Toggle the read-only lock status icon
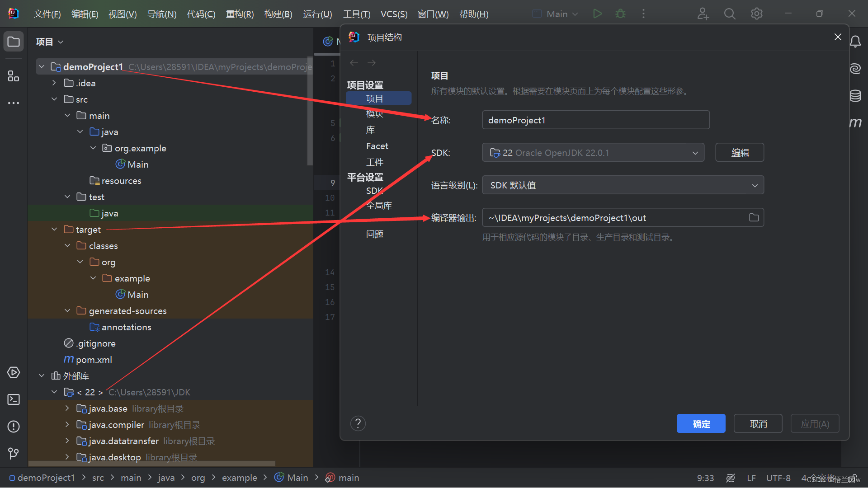The width and height of the screenshot is (868, 488). tap(853, 478)
